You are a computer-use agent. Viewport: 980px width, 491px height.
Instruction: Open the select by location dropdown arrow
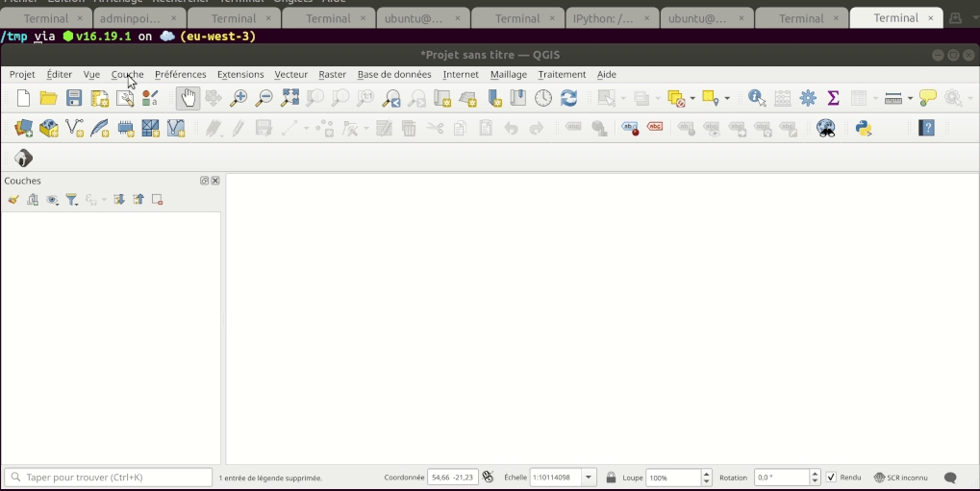727,99
